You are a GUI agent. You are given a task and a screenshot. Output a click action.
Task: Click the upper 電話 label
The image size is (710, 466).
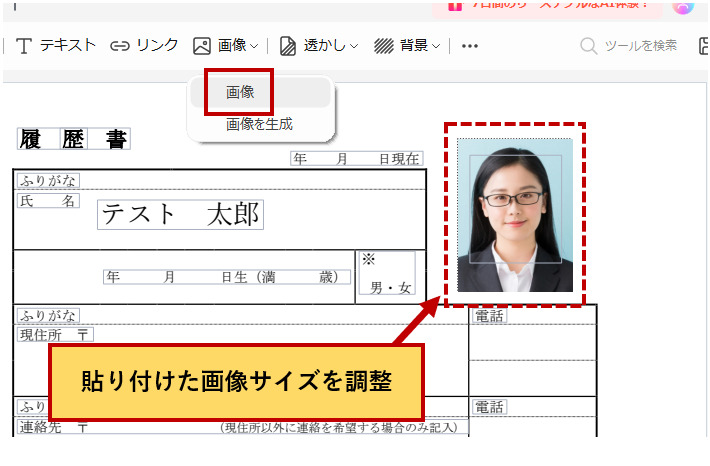coord(489,316)
